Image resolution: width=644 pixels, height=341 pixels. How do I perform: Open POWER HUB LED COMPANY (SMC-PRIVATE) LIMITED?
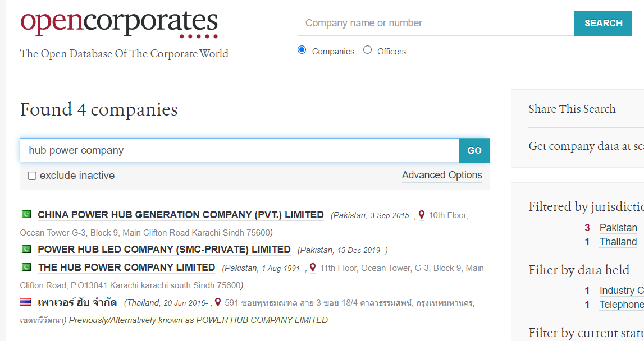coord(164,250)
